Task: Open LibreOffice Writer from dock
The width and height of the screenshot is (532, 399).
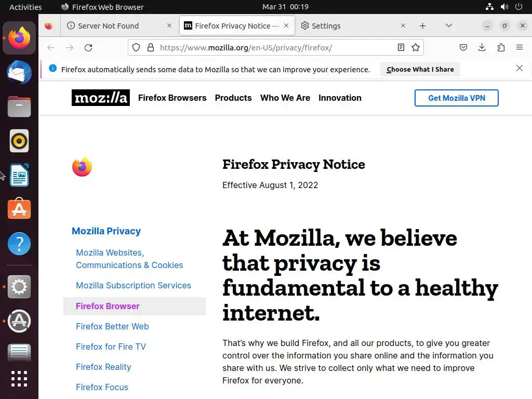Action: 19,175
